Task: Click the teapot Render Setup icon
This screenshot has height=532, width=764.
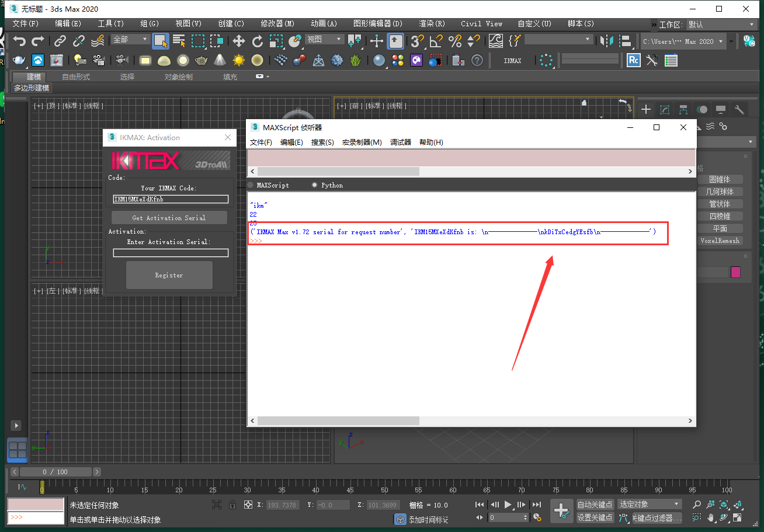Action: coord(19,60)
